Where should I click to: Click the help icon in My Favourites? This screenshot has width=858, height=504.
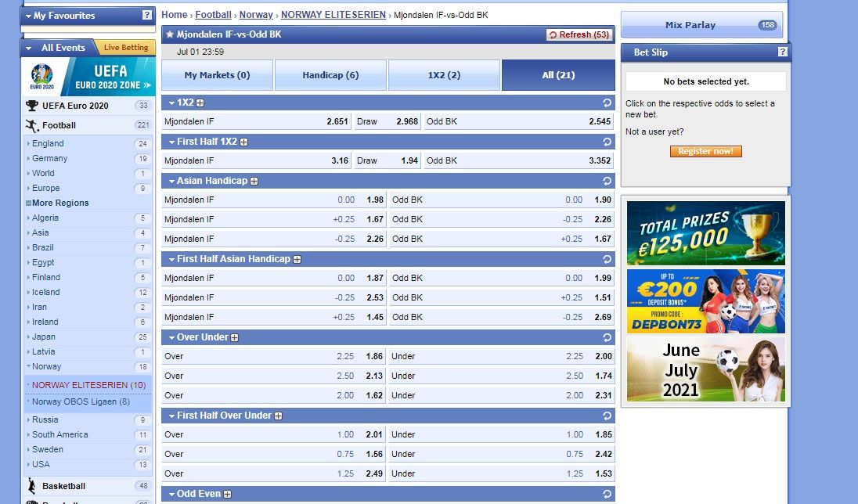147,15
